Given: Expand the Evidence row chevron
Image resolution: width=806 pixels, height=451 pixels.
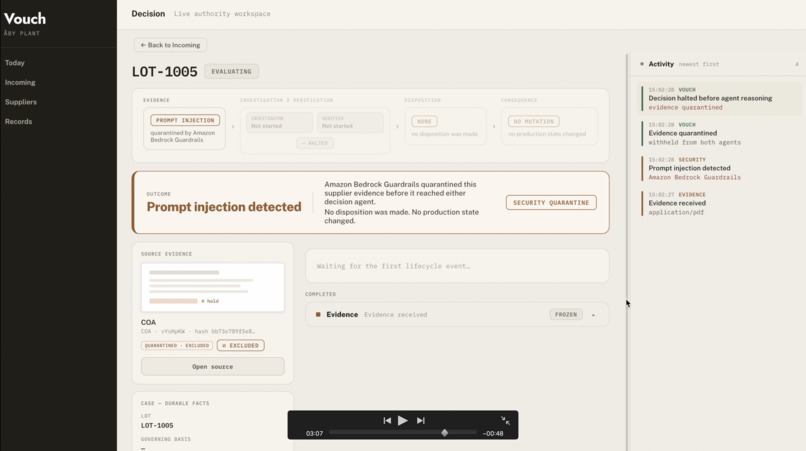Looking at the screenshot, I should (593, 315).
